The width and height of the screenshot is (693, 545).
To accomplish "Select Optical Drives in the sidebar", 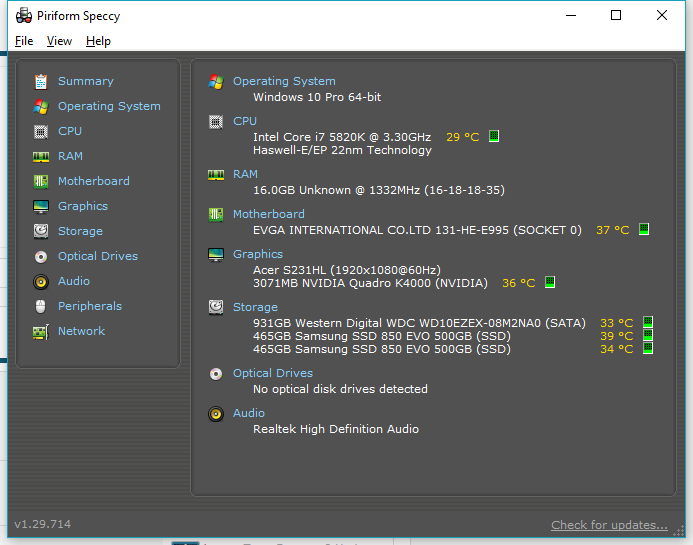I will (x=98, y=256).
